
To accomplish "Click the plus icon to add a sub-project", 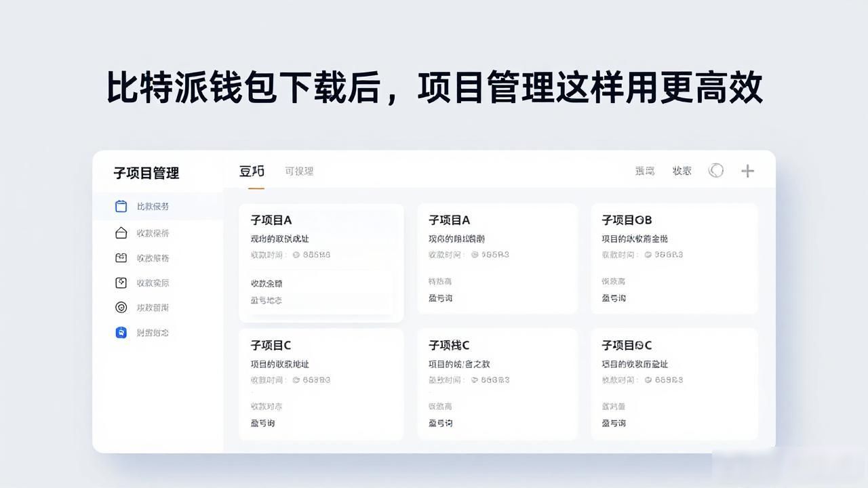I will [x=747, y=171].
